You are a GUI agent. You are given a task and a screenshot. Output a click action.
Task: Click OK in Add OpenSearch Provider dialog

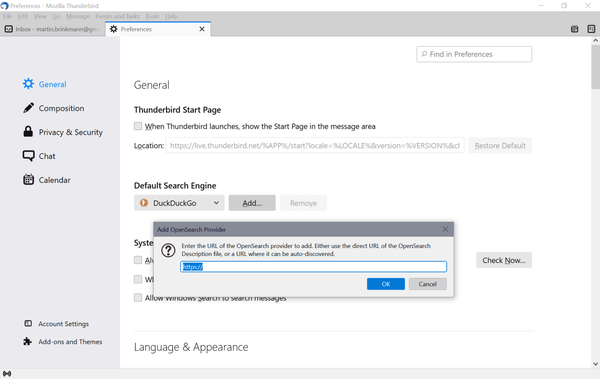[x=386, y=284]
